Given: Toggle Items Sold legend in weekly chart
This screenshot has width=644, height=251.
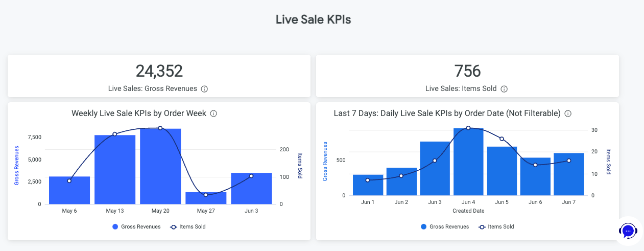Looking at the screenshot, I should click(x=188, y=226).
